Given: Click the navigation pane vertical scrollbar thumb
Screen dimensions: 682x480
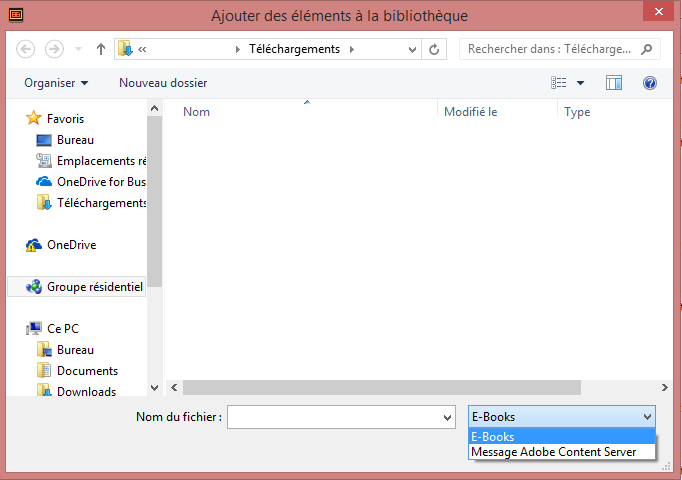Looking at the screenshot, I should click(154, 202).
